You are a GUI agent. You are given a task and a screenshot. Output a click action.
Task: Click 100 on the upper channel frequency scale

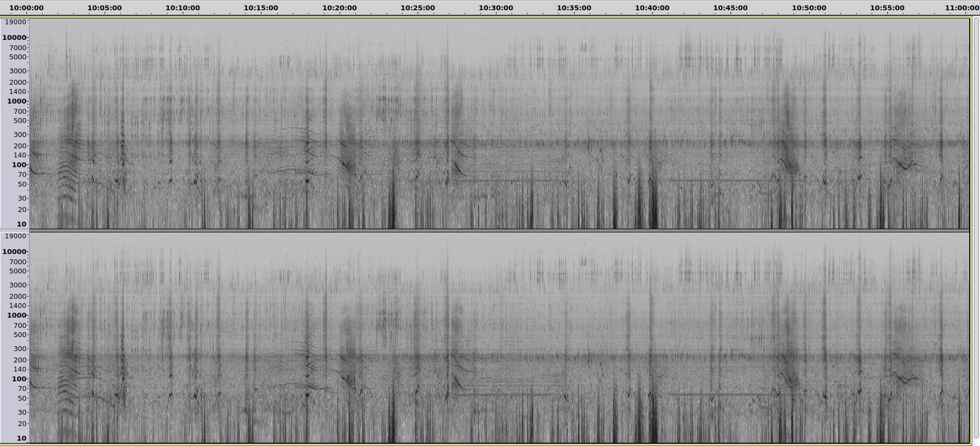click(x=19, y=165)
